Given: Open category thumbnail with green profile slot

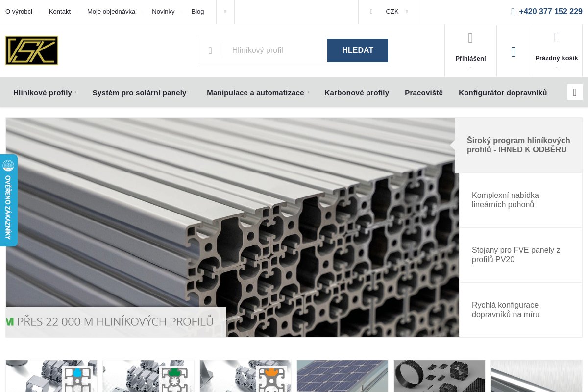Looking at the screenshot, I should 148,376.
